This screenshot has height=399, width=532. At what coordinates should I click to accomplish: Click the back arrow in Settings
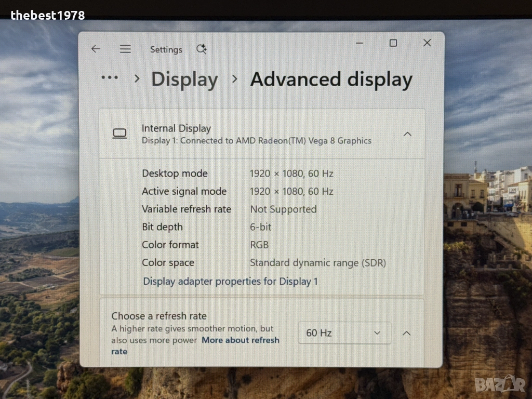(x=96, y=49)
